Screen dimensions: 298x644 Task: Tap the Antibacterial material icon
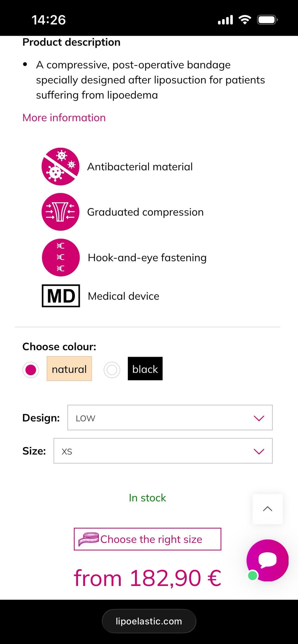coord(61,166)
